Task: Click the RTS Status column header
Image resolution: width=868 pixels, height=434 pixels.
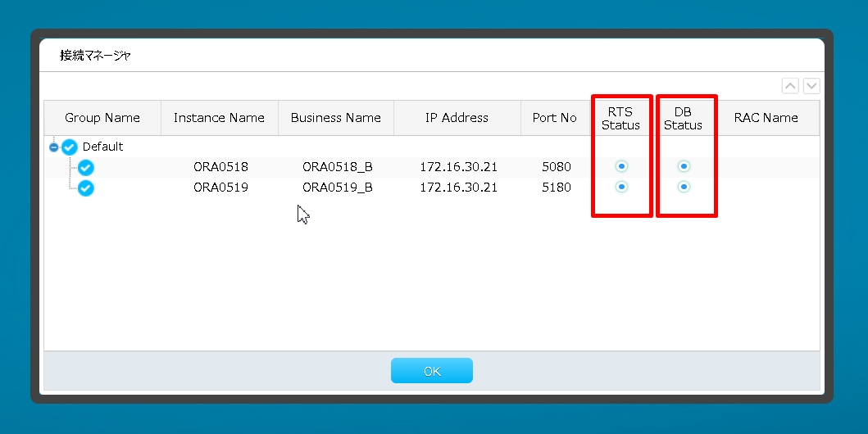Action: pos(620,118)
